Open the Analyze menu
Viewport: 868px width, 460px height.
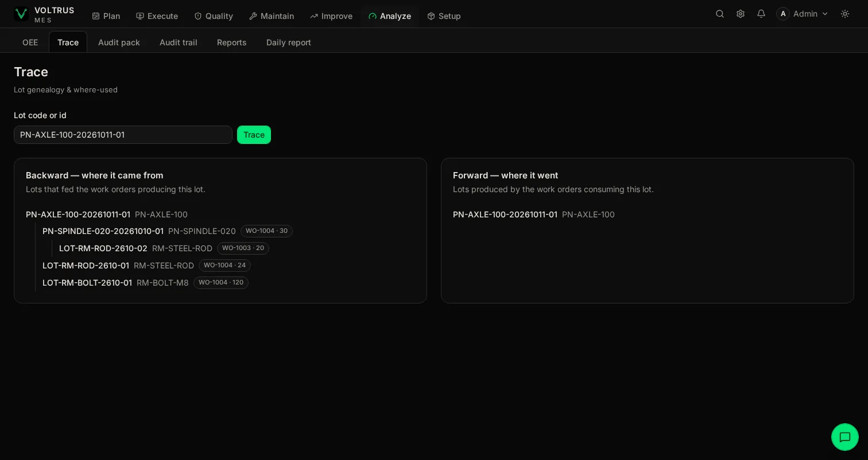(x=390, y=16)
